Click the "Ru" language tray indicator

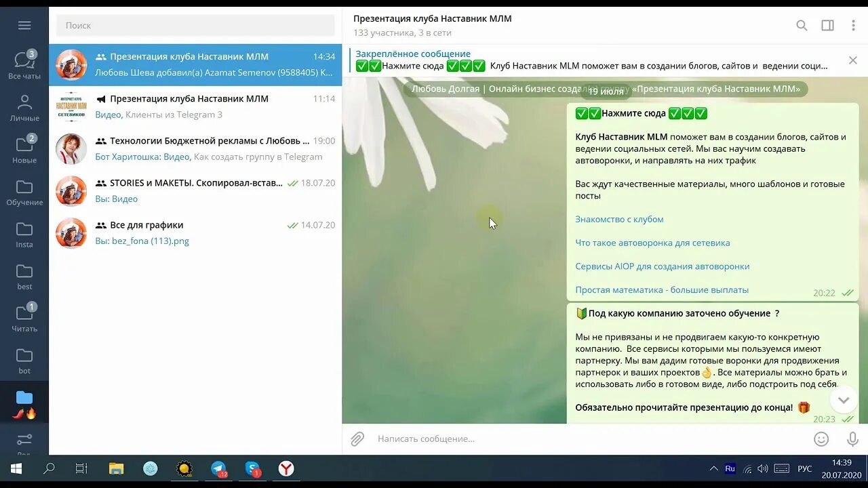[x=730, y=468]
